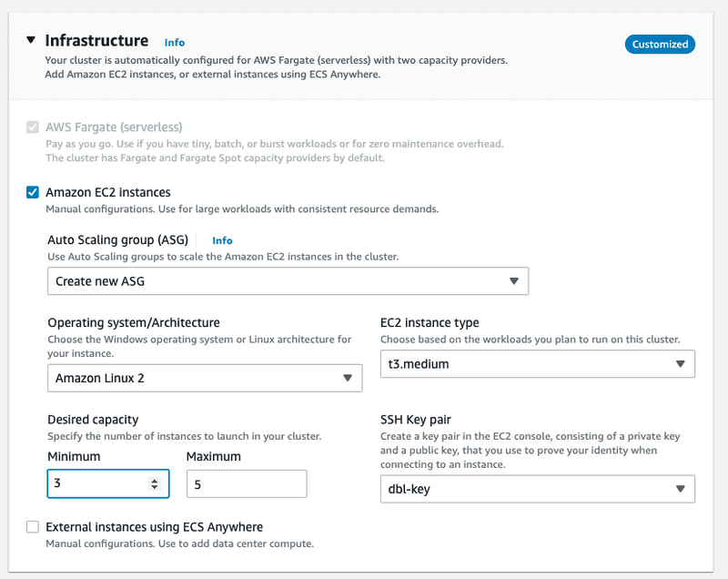
Task: Open Info link beside Infrastructure heading
Action: tap(174, 42)
